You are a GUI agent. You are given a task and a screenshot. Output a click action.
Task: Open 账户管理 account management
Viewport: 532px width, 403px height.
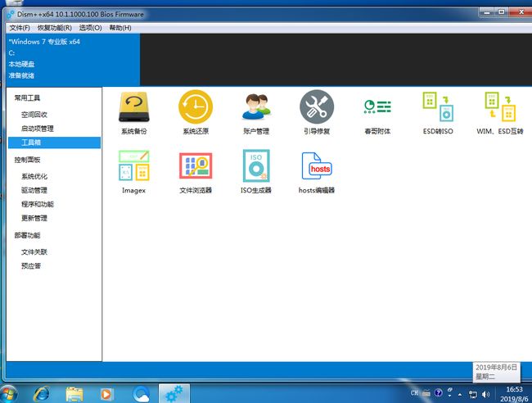(x=256, y=112)
